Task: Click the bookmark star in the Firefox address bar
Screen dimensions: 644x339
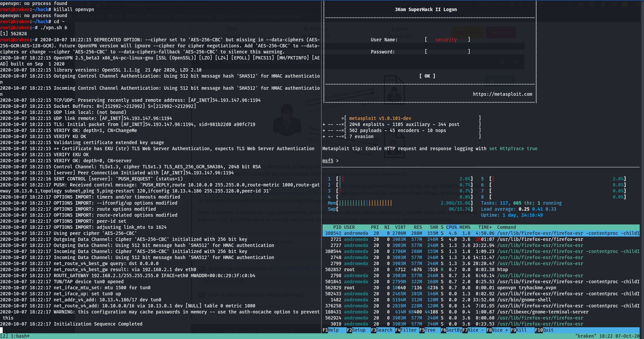Action: coord(522,4)
